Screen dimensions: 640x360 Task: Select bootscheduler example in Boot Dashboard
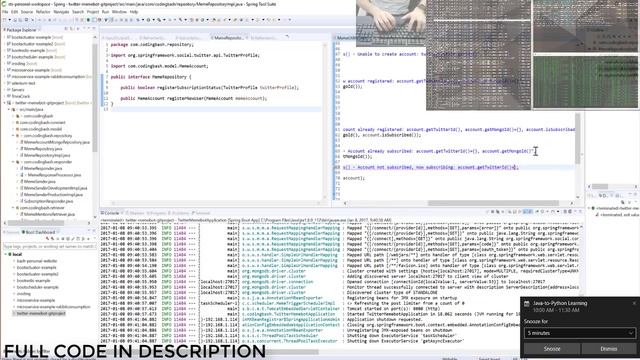pyautogui.click(x=38, y=287)
